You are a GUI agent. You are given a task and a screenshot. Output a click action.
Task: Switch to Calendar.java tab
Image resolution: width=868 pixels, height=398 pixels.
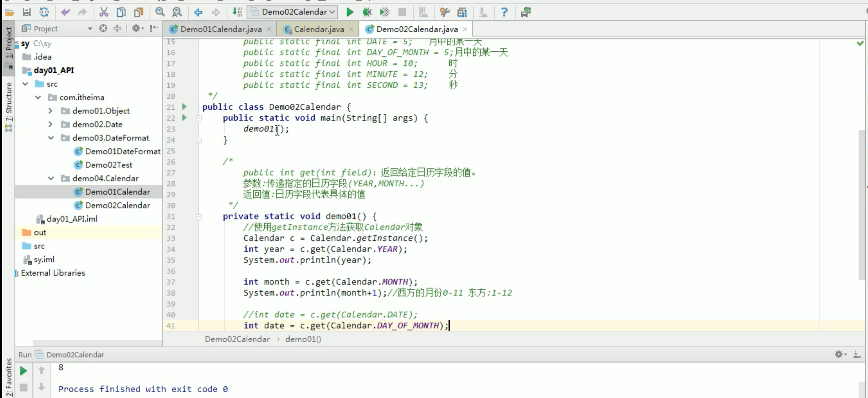(x=318, y=29)
